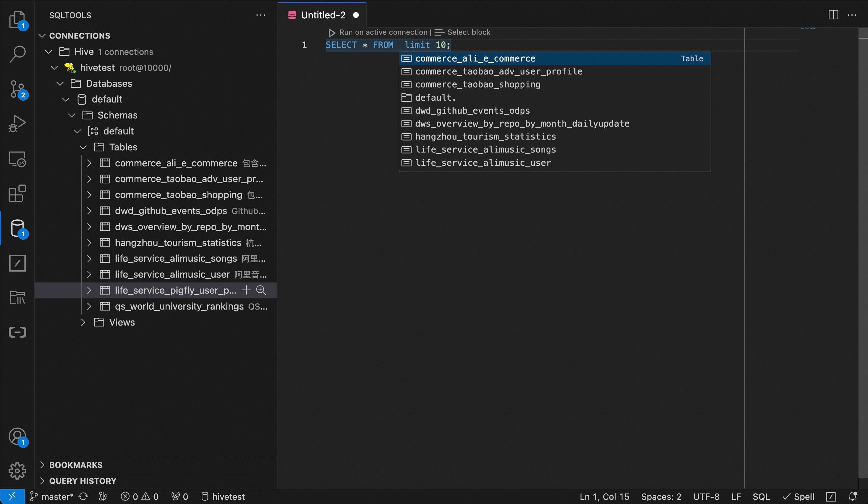Open the library panel icon in activity bar
Screen dimensions: 868x504
coord(17,297)
